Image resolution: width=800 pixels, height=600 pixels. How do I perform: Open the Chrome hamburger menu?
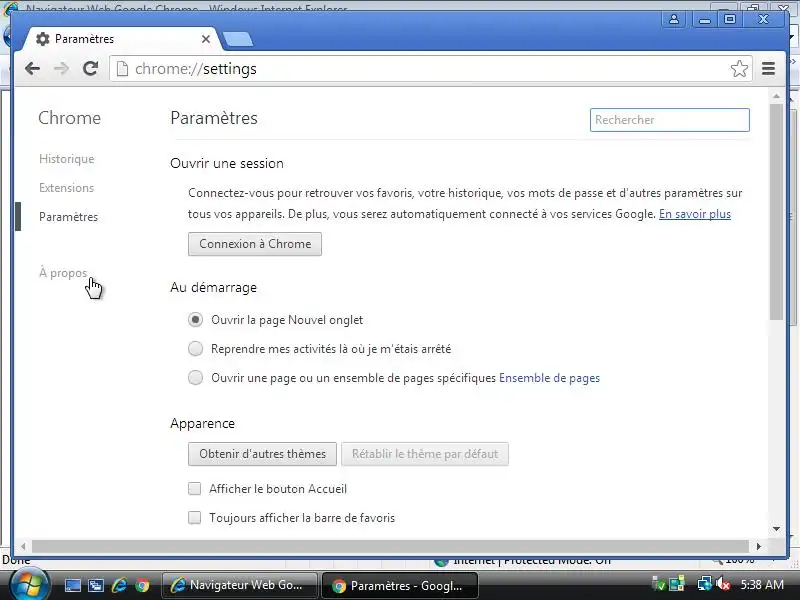pyautogui.click(x=768, y=68)
